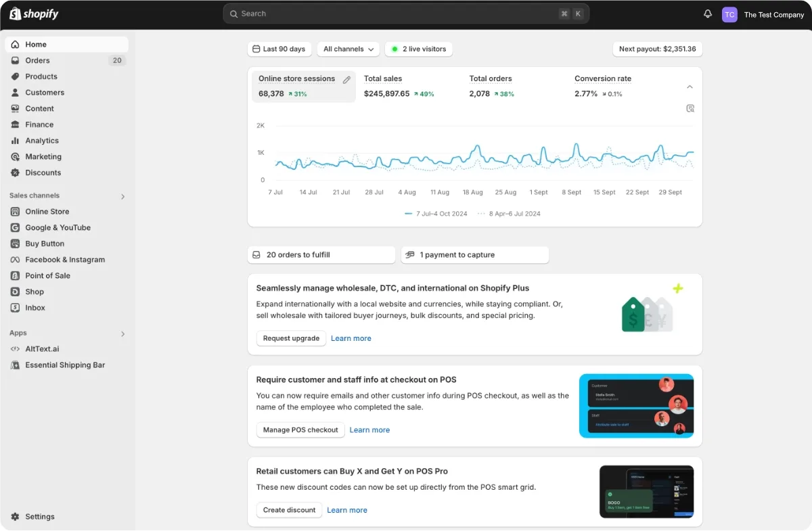Click the $245,897.65 total sales value
The image size is (812, 531).
tap(386, 94)
